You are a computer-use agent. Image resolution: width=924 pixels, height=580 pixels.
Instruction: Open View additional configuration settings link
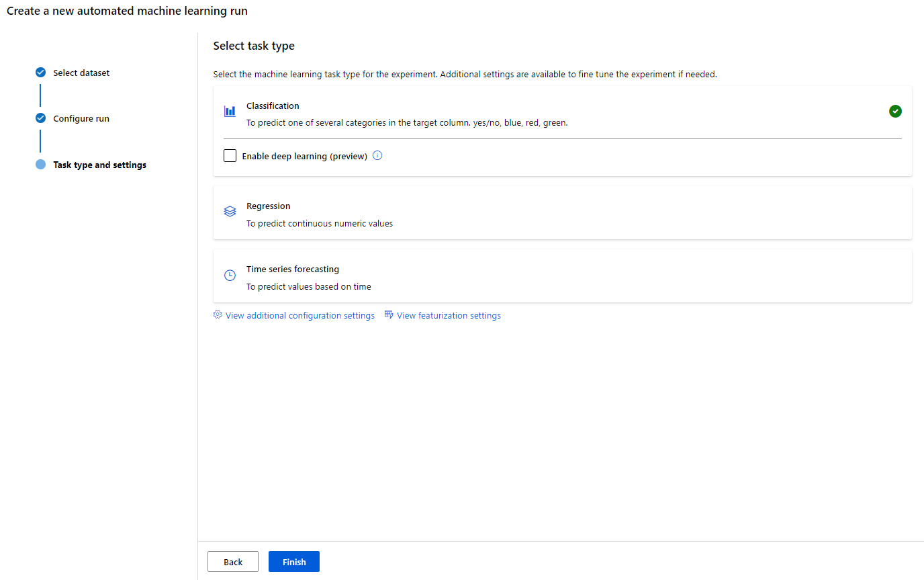coord(299,315)
